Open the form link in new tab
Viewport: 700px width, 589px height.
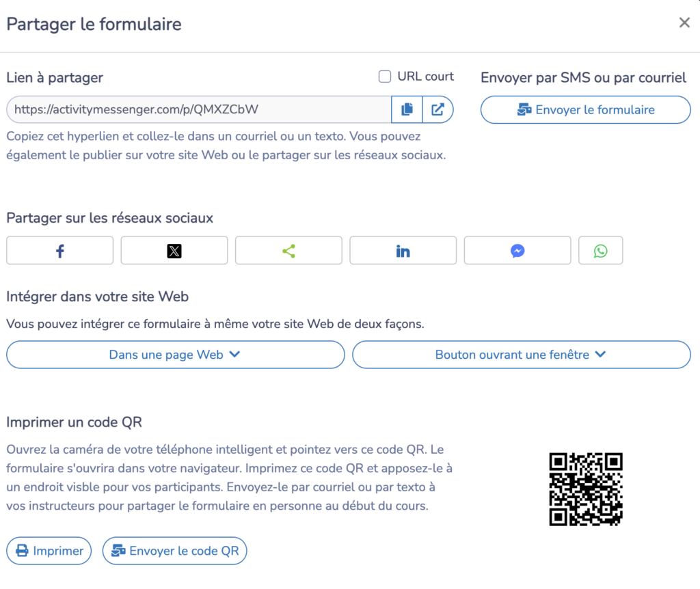437,109
